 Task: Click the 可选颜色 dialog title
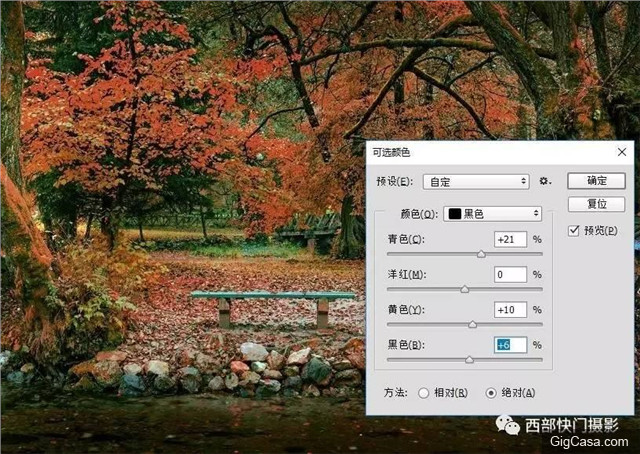tap(391, 152)
